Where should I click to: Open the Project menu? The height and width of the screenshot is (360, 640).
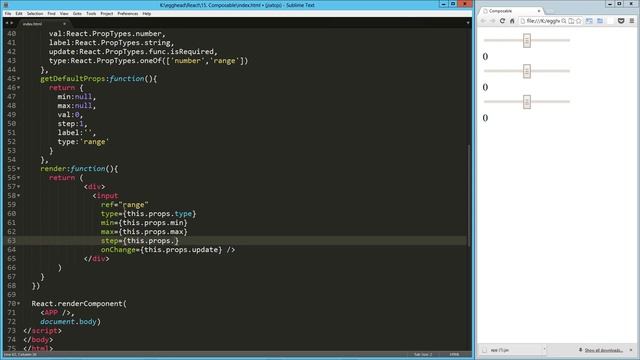(x=107, y=13)
